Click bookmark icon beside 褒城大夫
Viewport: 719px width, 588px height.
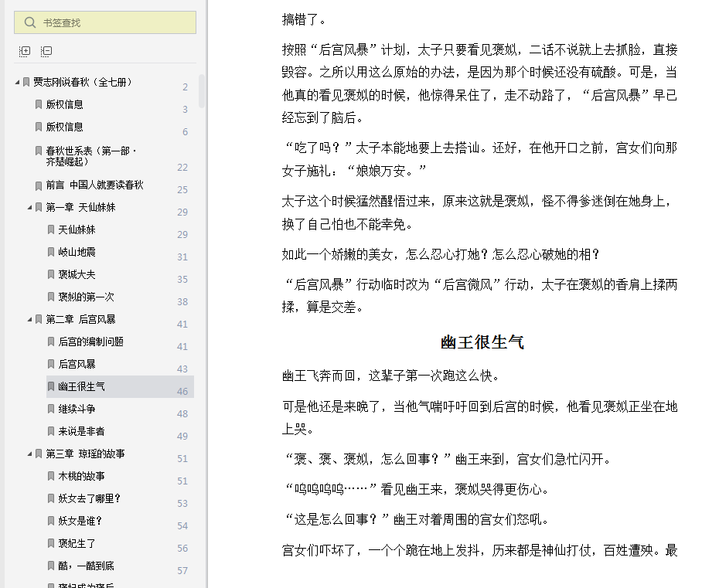pos(51,274)
